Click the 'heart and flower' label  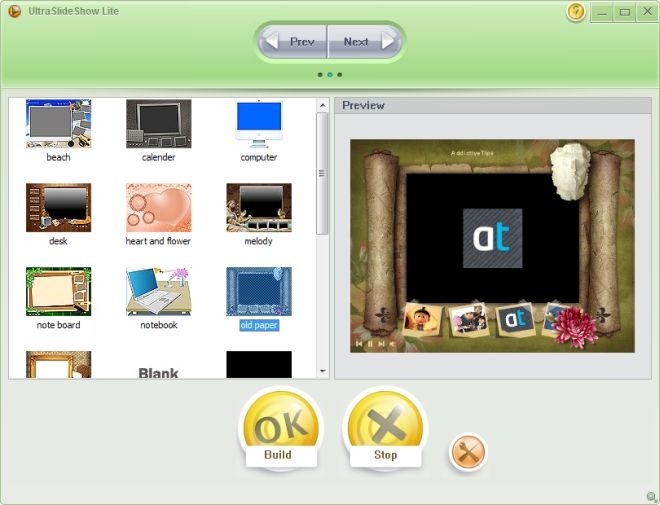158,241
